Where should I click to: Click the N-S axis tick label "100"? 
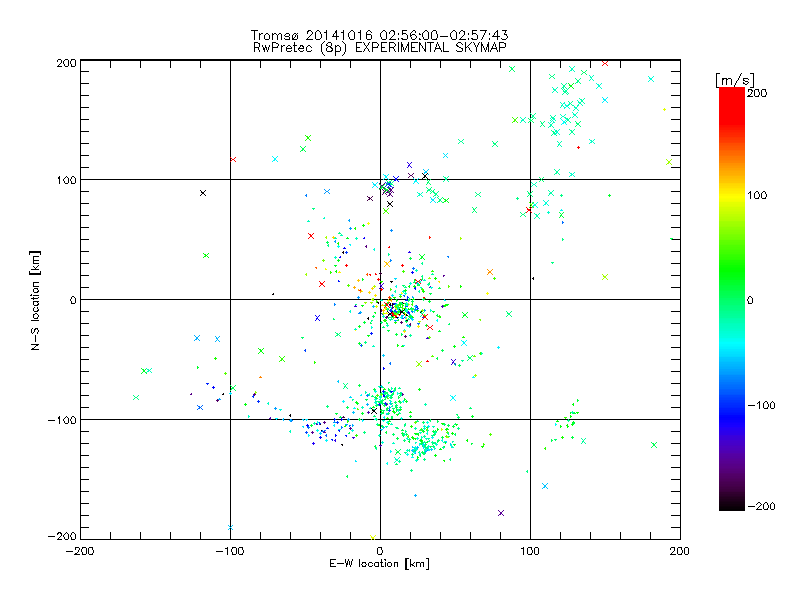point(66,180)
